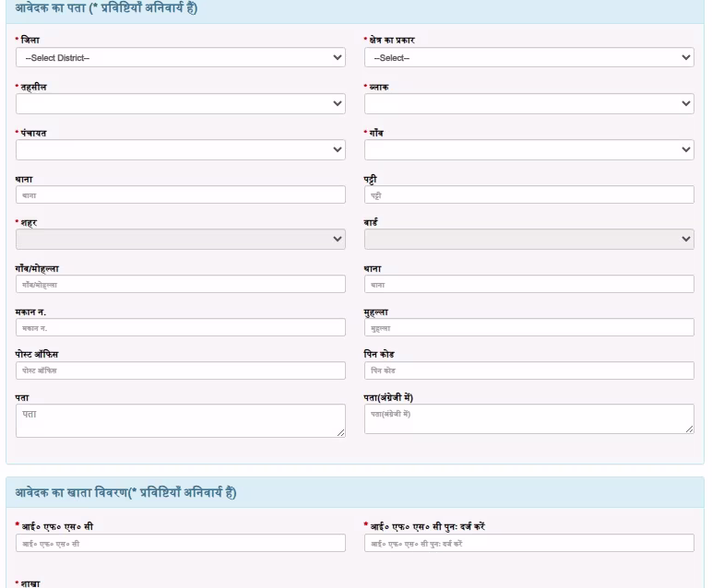Expand the ब्लाक dropdown
Viewport: 712px width, 588px height.
pyautogui.click(x=528, y=103)
